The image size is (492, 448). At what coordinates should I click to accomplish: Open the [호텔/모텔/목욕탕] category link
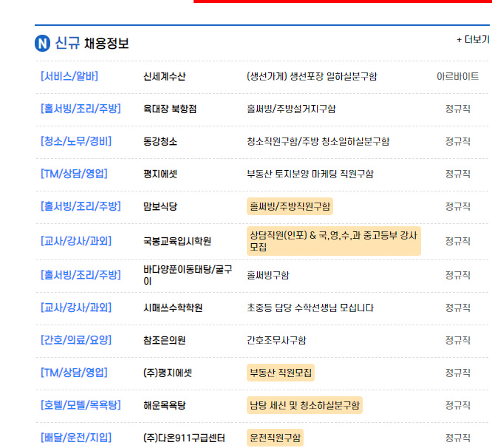[81, 405]
